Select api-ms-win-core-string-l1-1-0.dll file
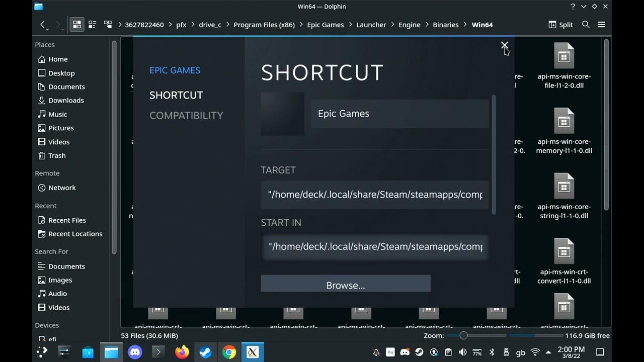This screenshot has width=644, height=362. click(564, 197)
